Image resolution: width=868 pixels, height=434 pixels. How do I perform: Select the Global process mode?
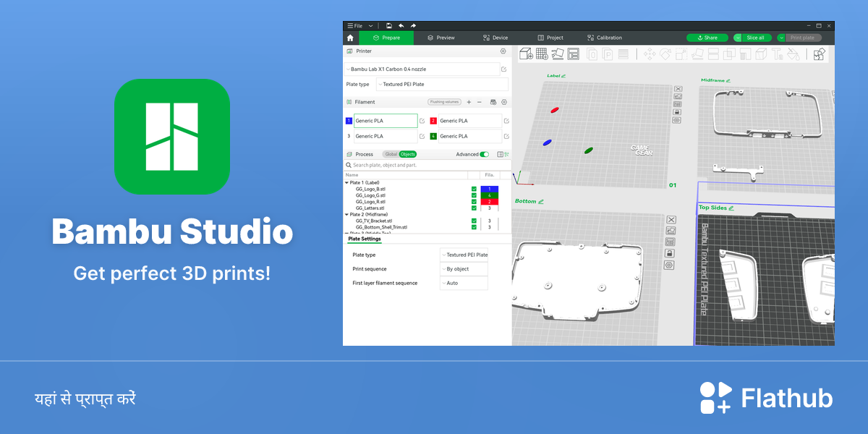[x=391, y=154]
